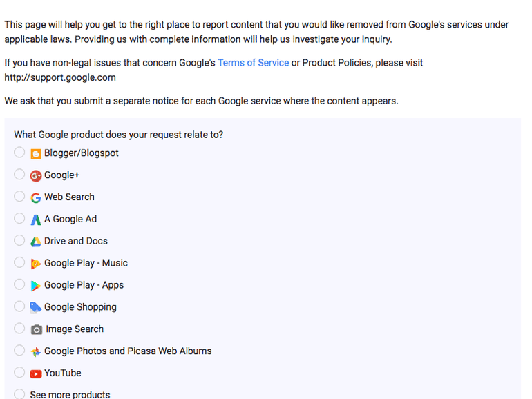The image size is (532, 399).
Task: Select the Drive and Docs radio button
Action: 19,241
